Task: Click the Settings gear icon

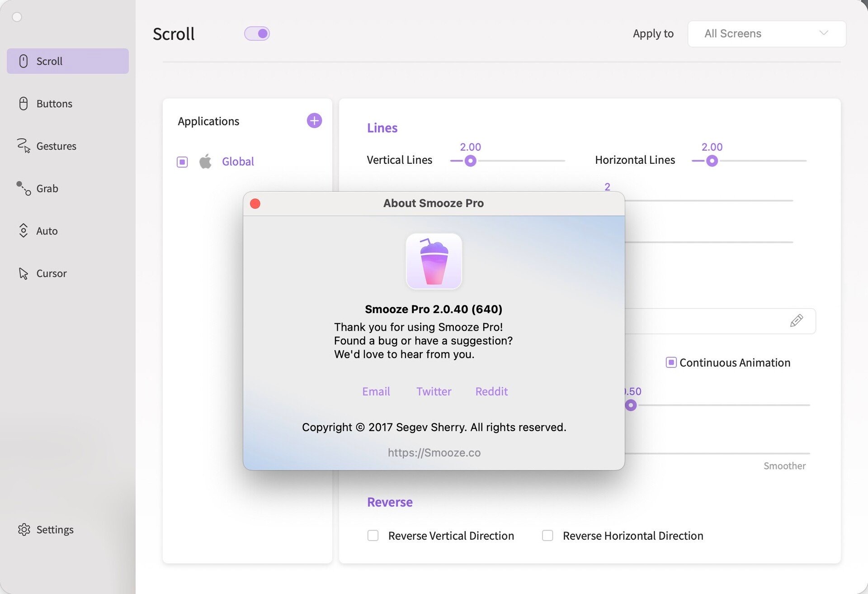Action: coord(24,529)
